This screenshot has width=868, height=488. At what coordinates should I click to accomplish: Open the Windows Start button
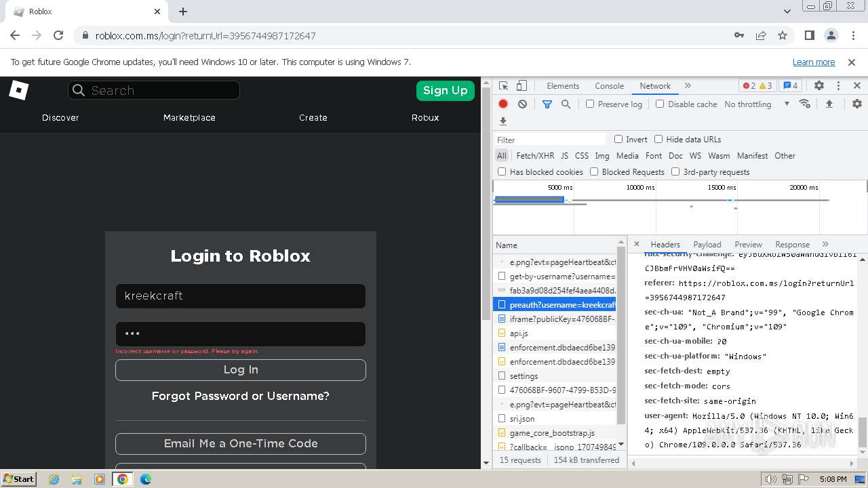(x=18, y=479)
